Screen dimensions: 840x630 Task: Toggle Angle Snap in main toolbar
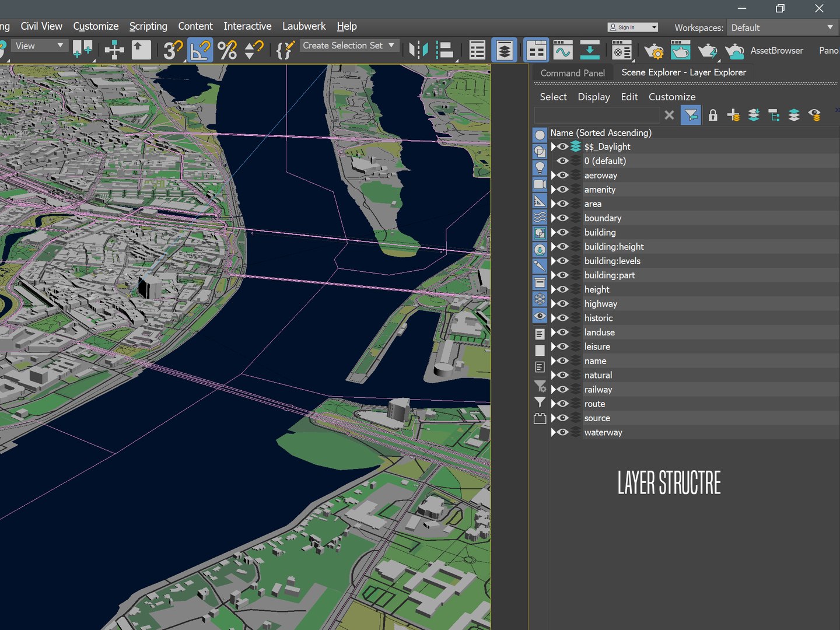tap(199, 50)
